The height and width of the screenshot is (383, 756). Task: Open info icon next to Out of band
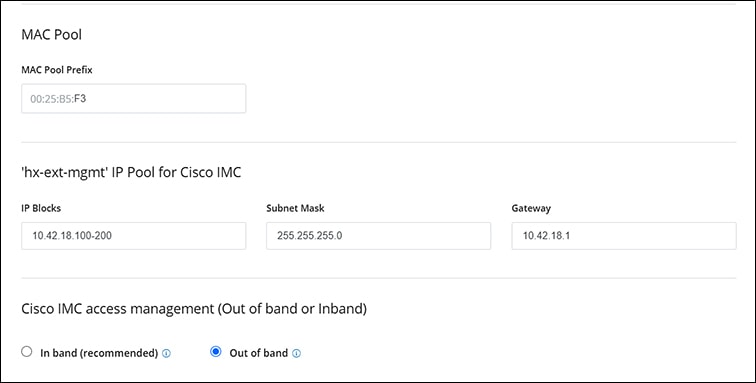(297, 354)
